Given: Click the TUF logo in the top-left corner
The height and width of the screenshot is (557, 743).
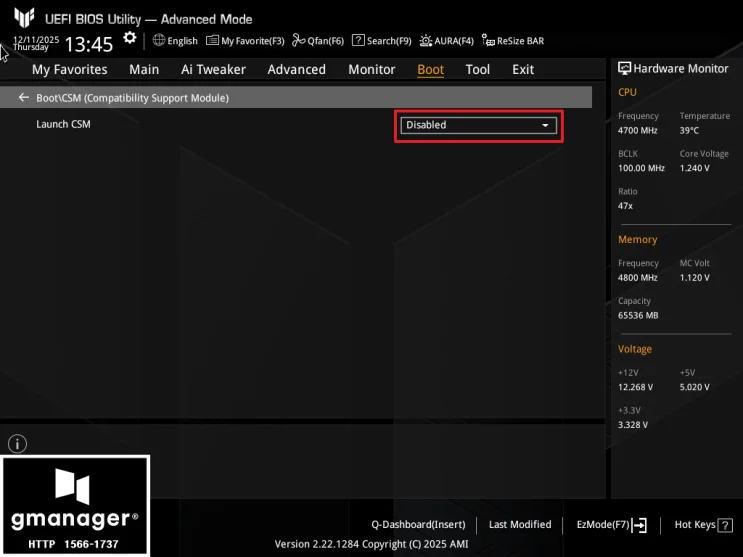Looking at the screenshot, I should [24, 18].
